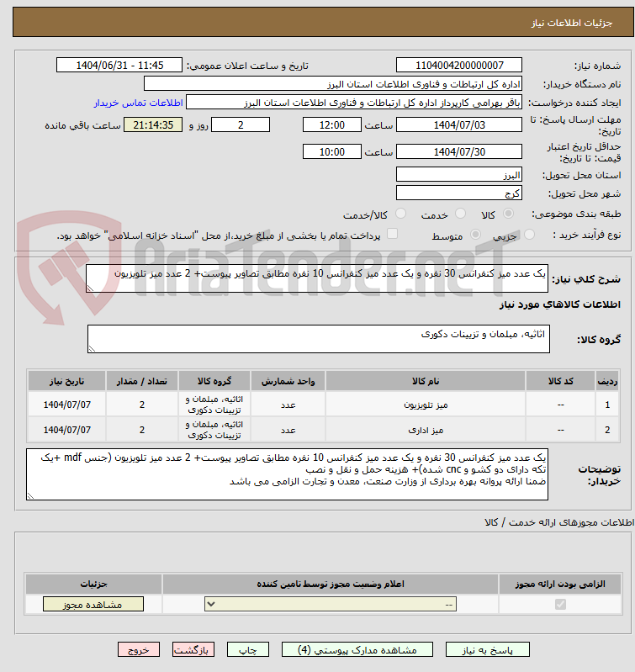Open the اطلاعات تماس خریدار link

pos(139,103)
